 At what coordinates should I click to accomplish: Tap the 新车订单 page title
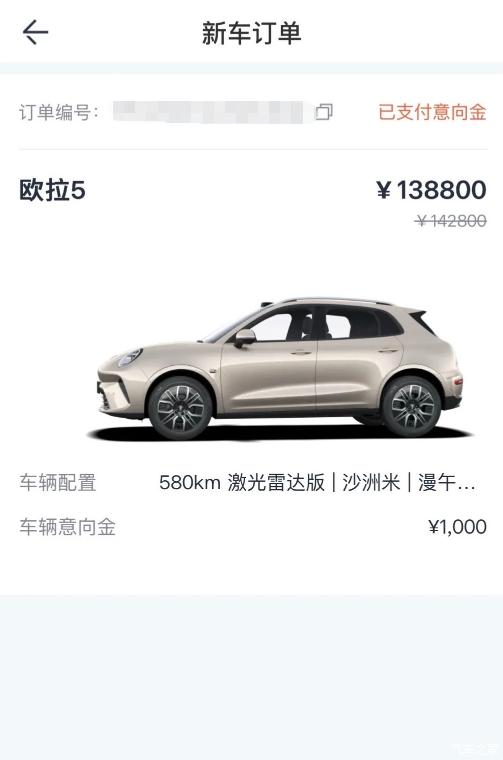(x=252, y=33)
